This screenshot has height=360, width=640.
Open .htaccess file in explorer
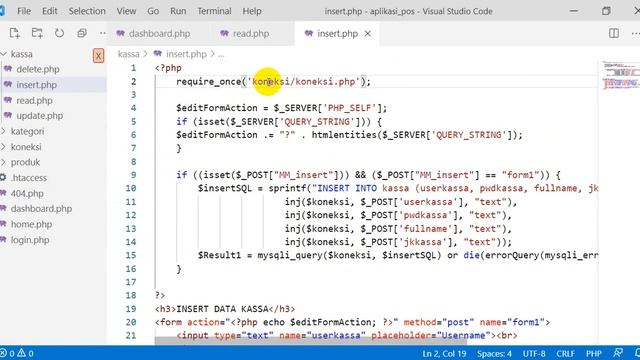click(x=29, y=178)
